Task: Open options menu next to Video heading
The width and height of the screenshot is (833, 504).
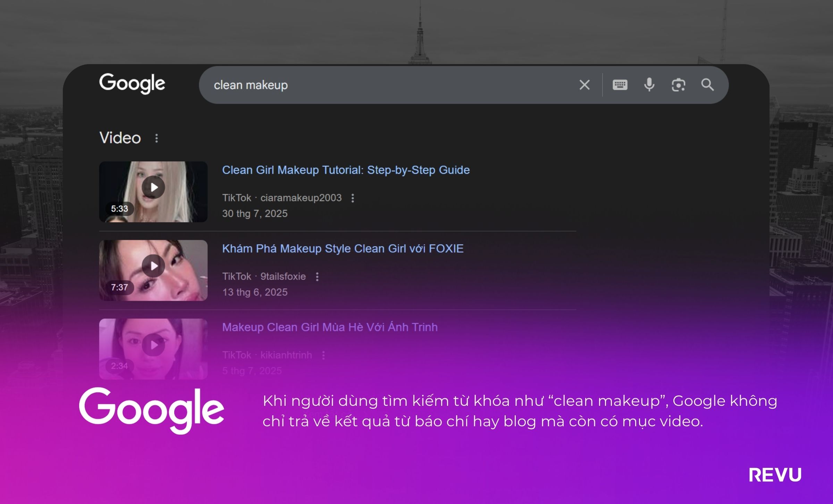Action: (157, 138)
